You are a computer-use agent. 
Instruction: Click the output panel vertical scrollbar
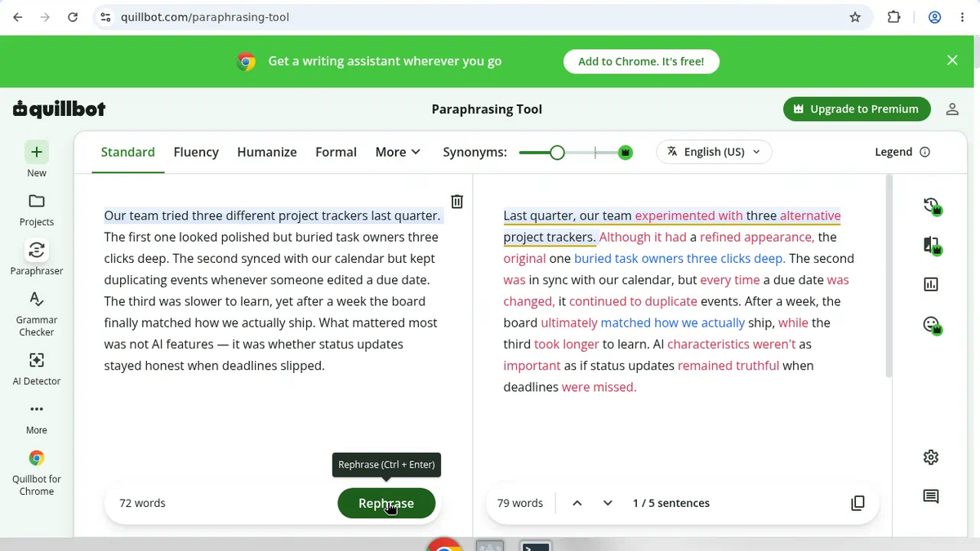[x=888, y=275]
